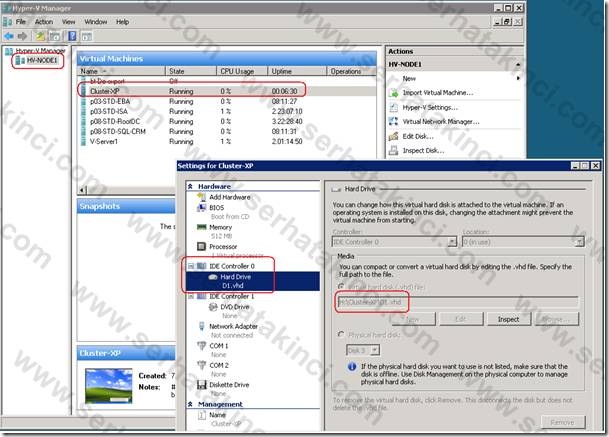Viewport: 609px width, 437px height.
Task: Open the physical Disk selection dropdown
Action: (x=374, y=350)
